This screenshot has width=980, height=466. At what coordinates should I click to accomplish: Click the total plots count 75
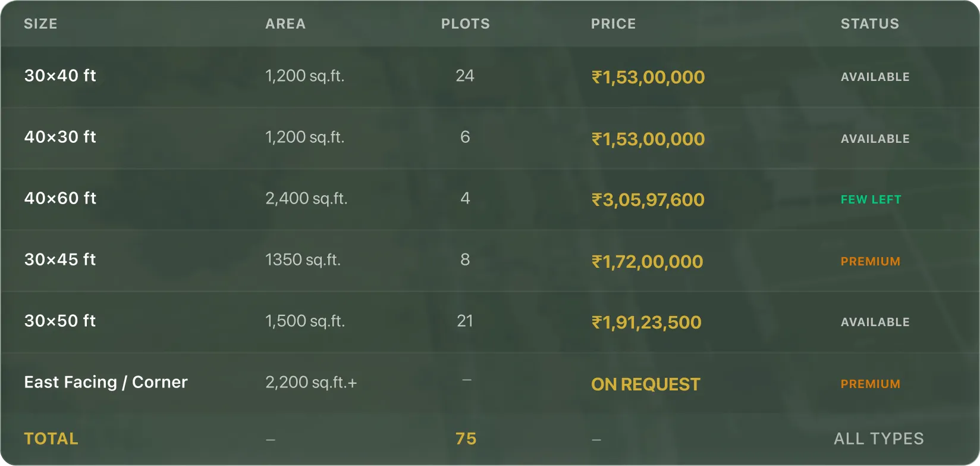pos(466,439)
